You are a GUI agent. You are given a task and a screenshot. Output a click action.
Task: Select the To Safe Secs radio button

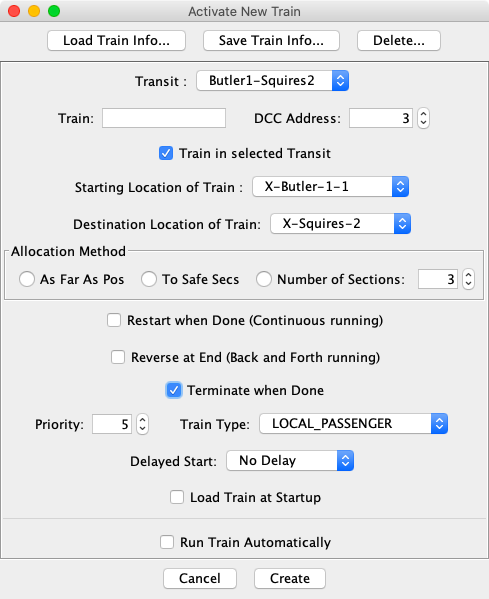tap(149, 279)
